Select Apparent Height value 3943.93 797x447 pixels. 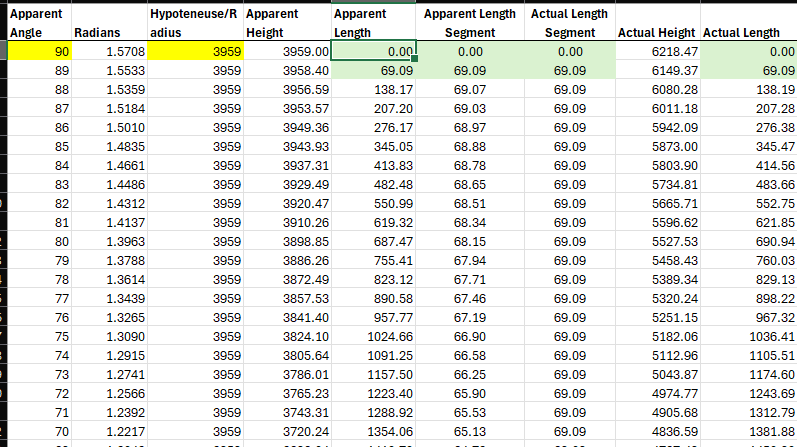287,146
